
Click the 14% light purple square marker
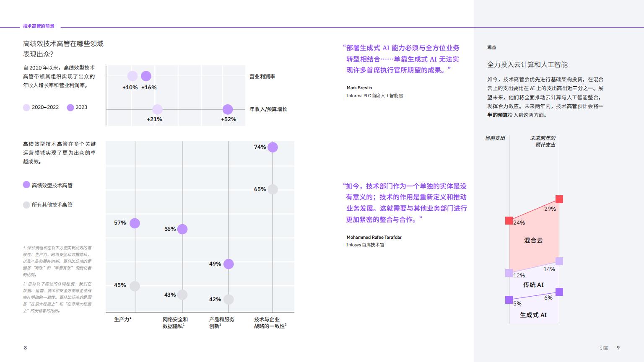(559, 261)
